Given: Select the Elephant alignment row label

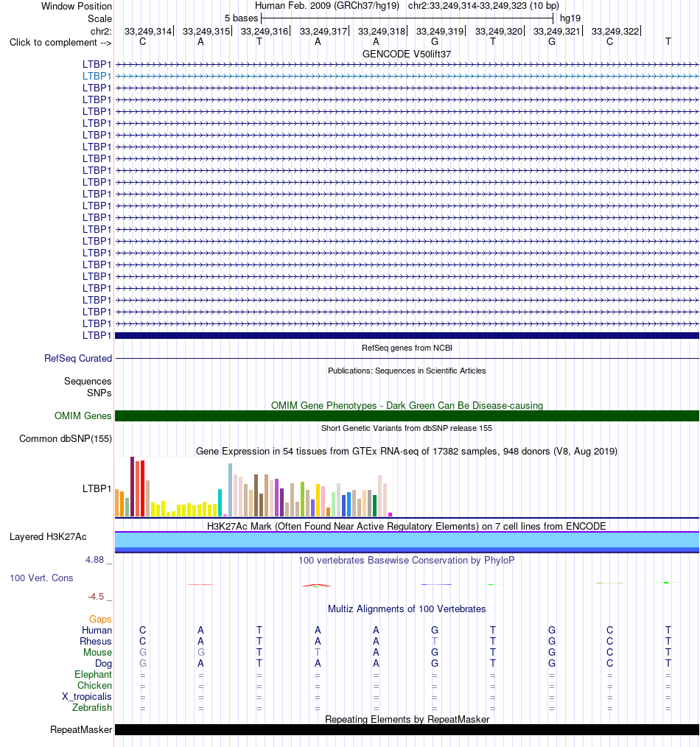Looking at the screenshot, I should point(93,675).
